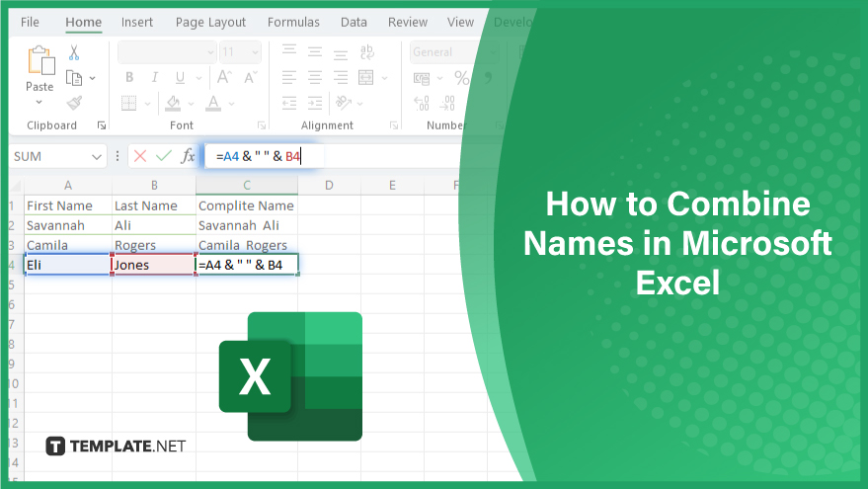Viewport: 868px width, 489px height.
Task: Open the Name Box dropdown showing SUM
Action: [x=97, y=157]
